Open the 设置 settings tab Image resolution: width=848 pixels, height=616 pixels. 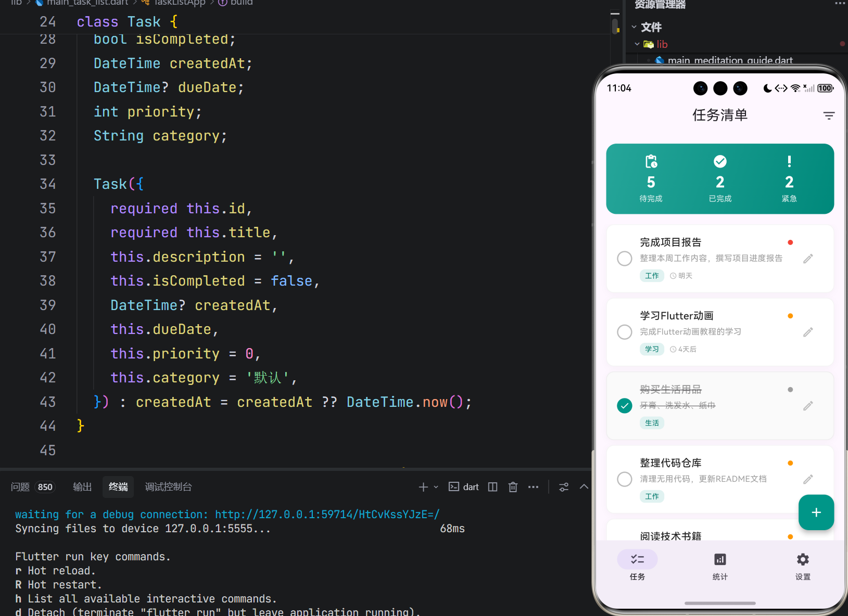point(803,566)
